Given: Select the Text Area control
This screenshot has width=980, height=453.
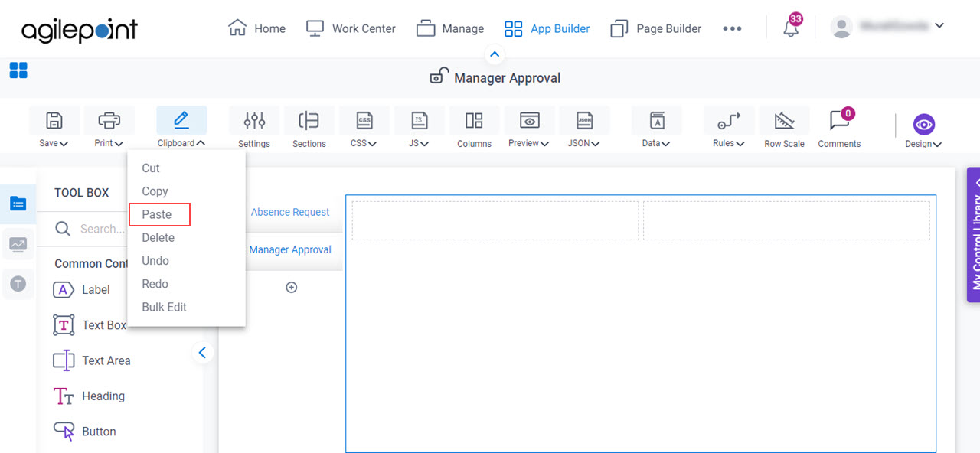Looking at the screenshot, I should tap(91, 360).
